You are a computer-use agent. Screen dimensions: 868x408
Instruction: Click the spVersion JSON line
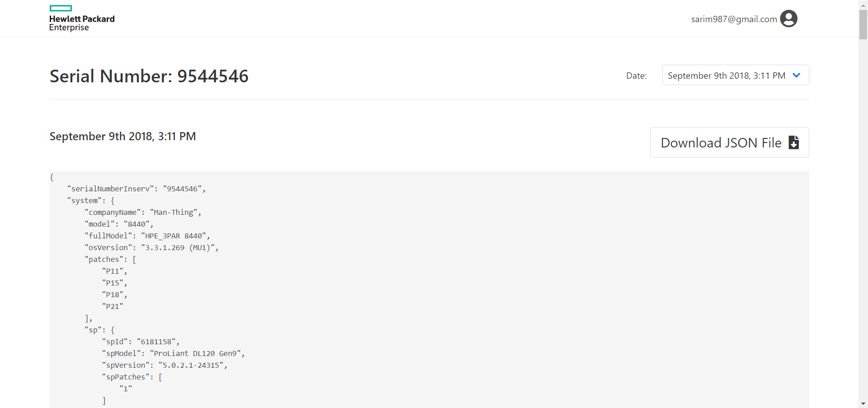pyautogui.click(x=165, y=365)
